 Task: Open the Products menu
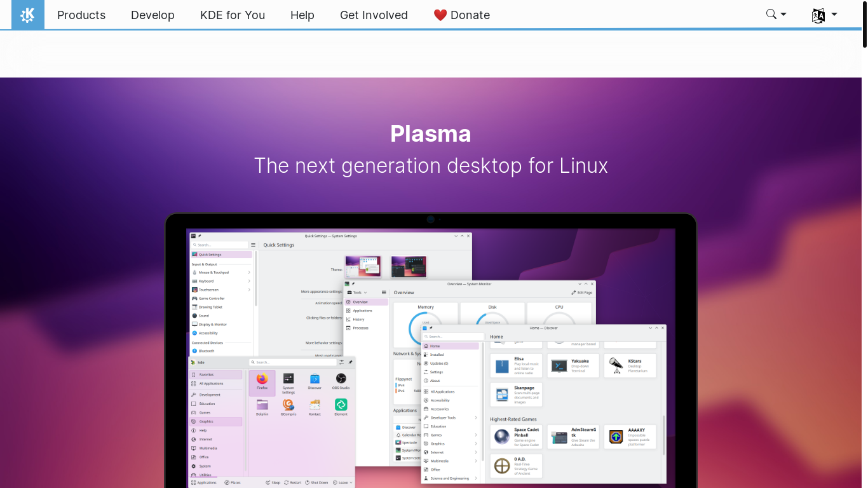pyautogui.click(x=81, y=15)
